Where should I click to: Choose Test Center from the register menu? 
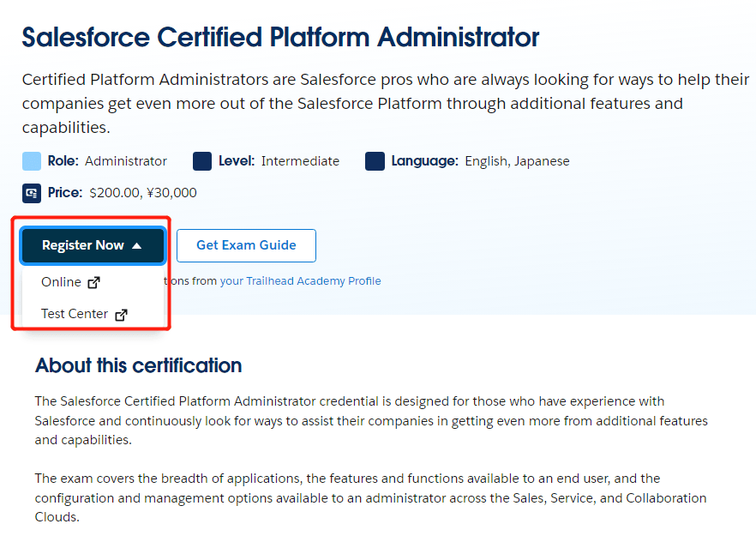(75, 314)
